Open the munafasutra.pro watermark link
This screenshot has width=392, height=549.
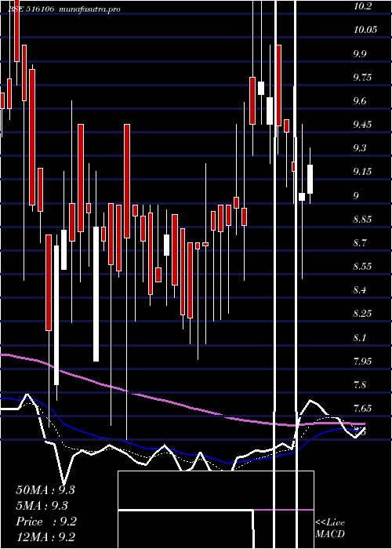point(90,9)
